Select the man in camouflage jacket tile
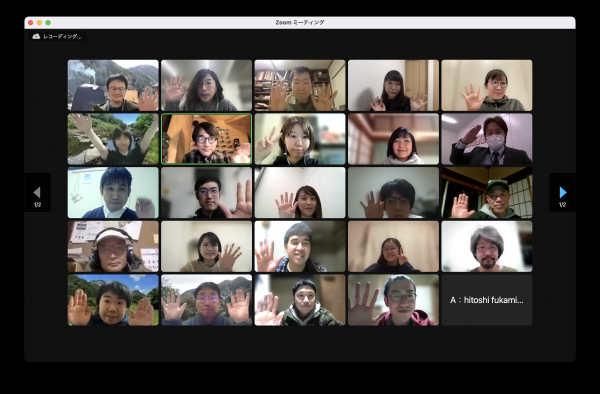Image resolution: width=600 pixels, height=394 pixels. pos(300,300)
